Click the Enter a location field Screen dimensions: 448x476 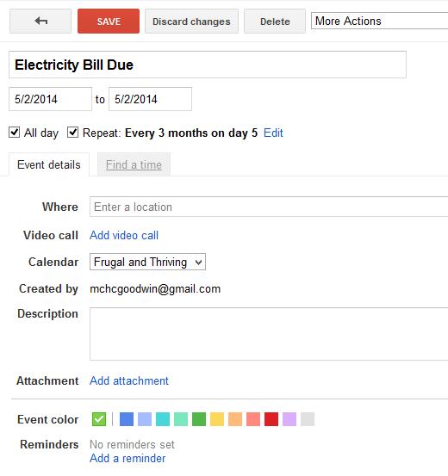[x=269, y=207]
